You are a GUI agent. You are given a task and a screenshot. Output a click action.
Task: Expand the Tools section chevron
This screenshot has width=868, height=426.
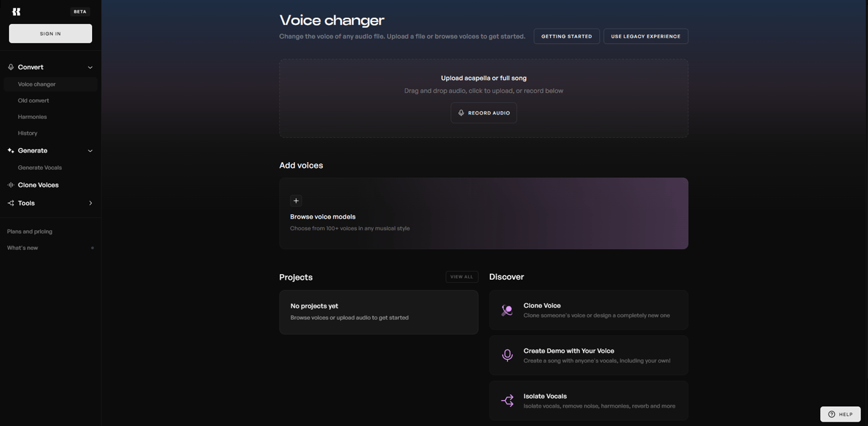tap(90, 203)
